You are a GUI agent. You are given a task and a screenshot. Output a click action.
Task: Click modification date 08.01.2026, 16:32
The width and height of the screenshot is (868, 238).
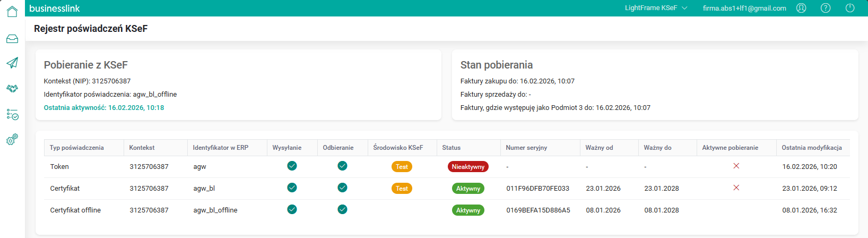[810, 210]
